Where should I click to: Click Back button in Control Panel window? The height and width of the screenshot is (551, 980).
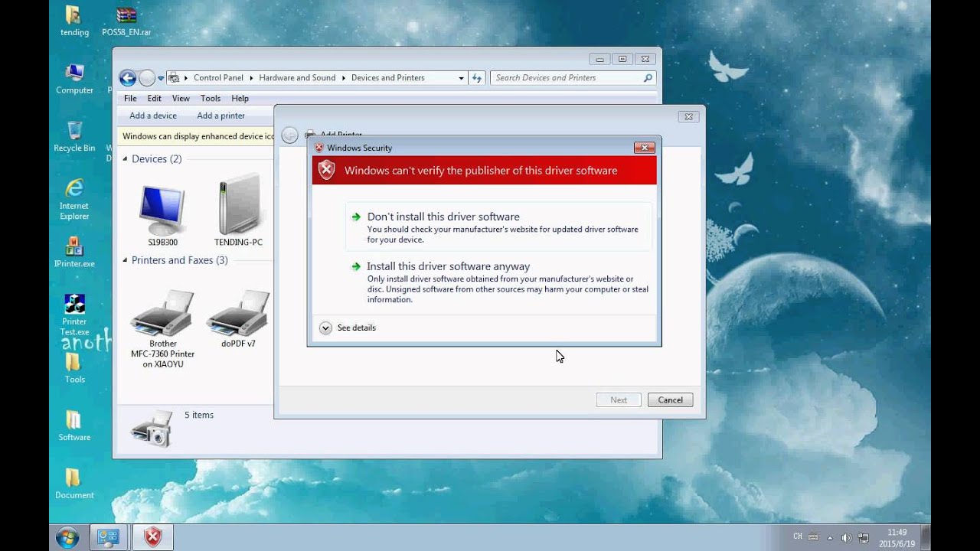click(x=128, y=78)
